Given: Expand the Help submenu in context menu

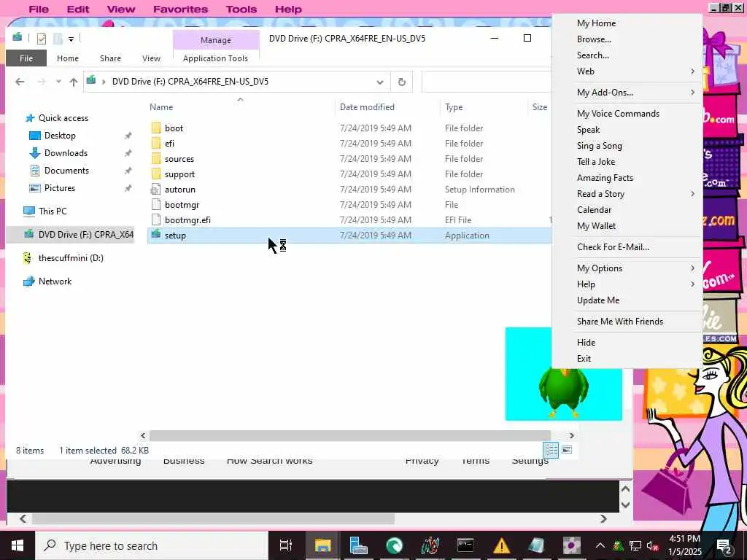Looking at the screenshot, I should pyautogui.click(x=692, y=284).
